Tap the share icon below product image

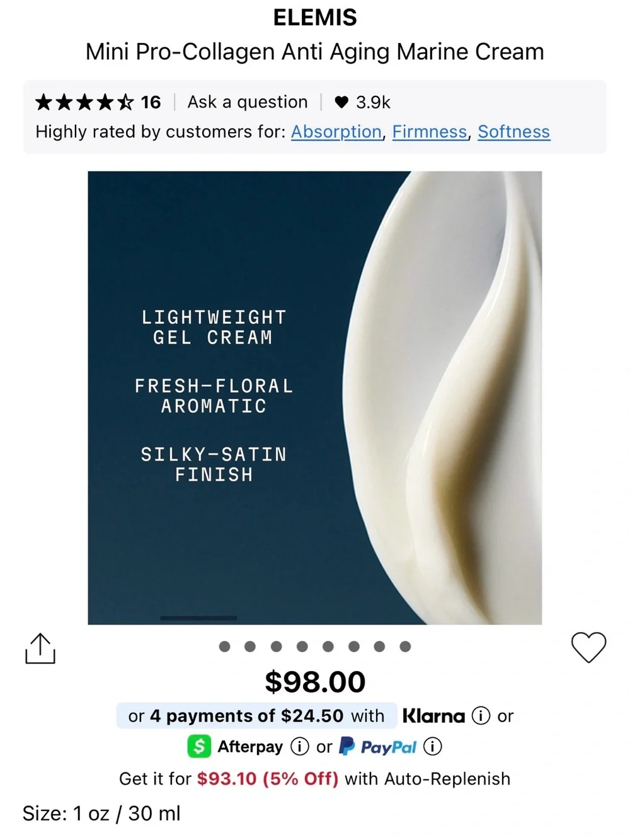click(x=40, y=648)
